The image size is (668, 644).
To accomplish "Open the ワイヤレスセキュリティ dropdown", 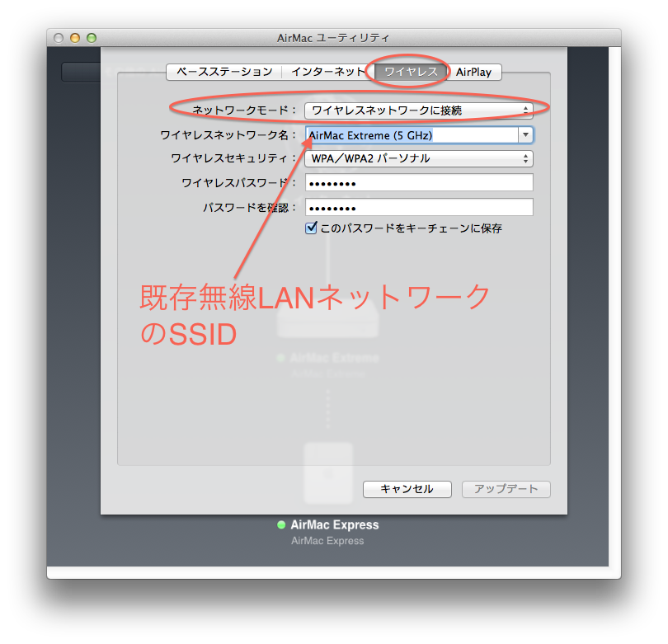I will pos(419,159).
